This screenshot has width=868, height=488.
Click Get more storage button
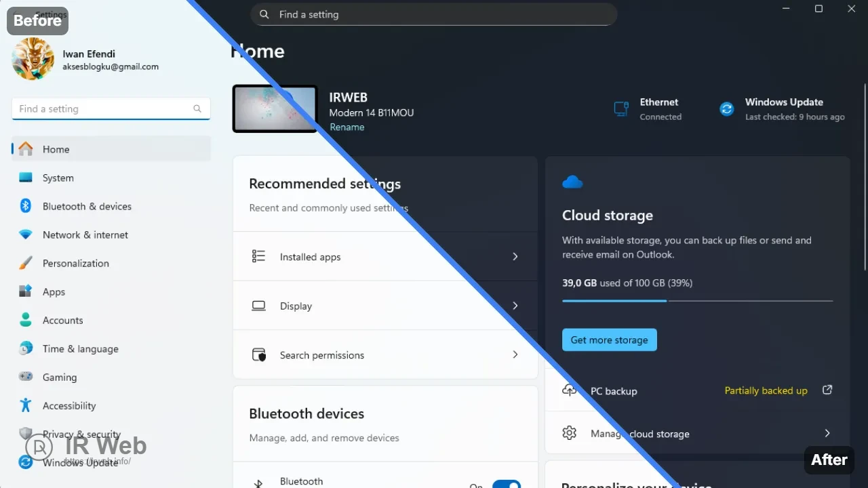point(610,340)
